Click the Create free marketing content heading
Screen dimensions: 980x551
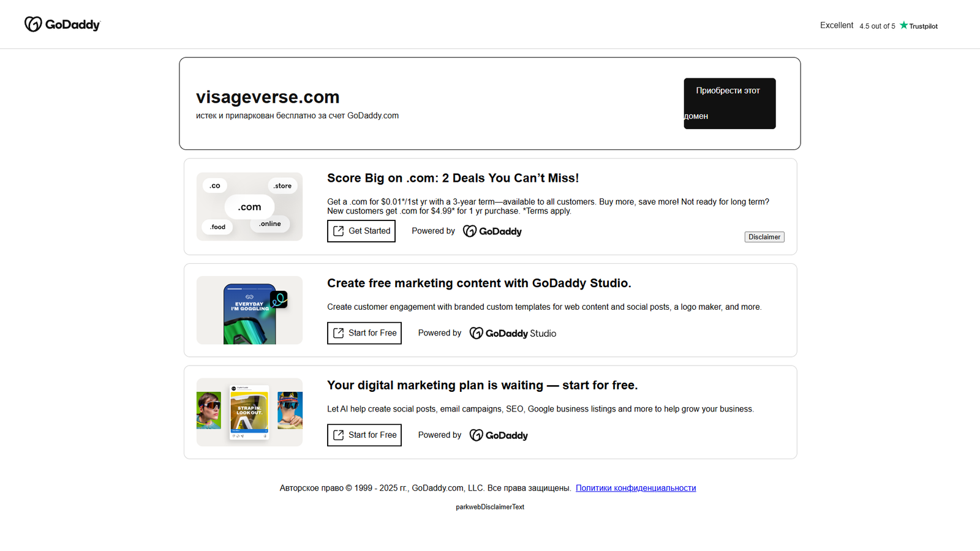(x=479, y=283)
